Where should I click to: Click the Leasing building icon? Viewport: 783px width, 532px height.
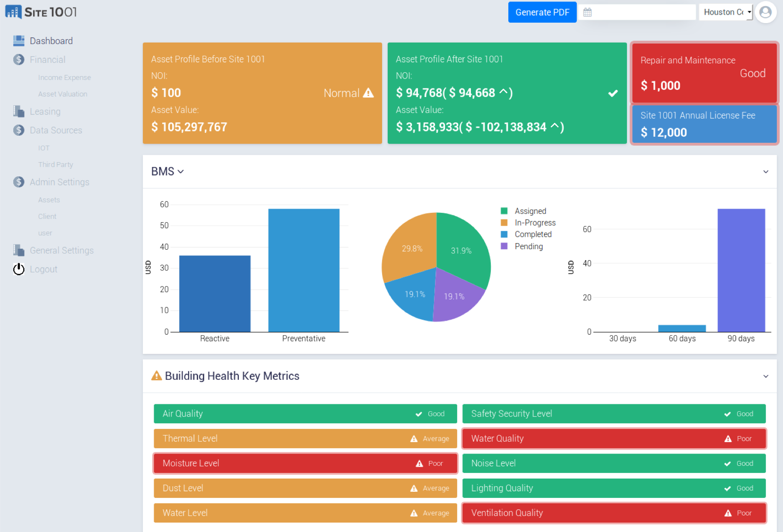[x=19, y=112]
